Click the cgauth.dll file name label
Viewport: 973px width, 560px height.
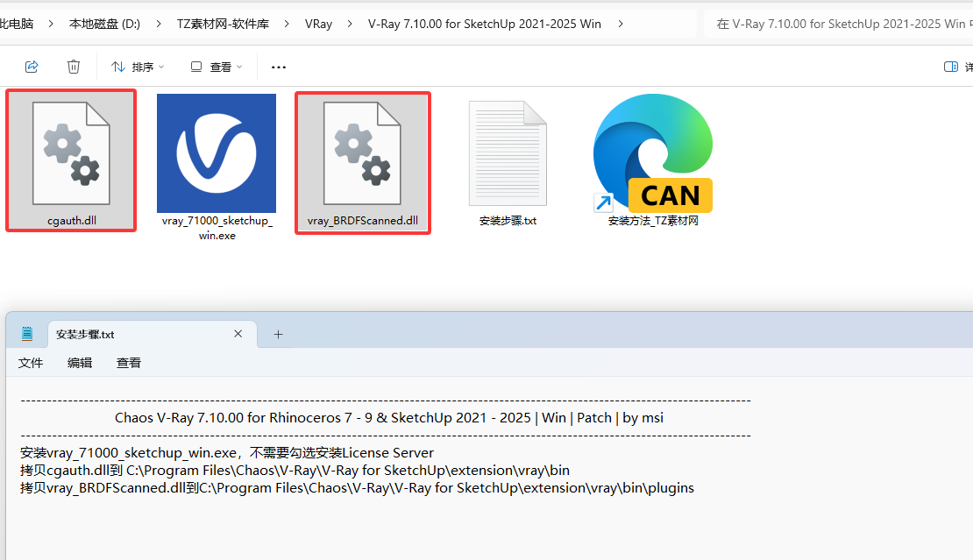(x=72, y=221)
